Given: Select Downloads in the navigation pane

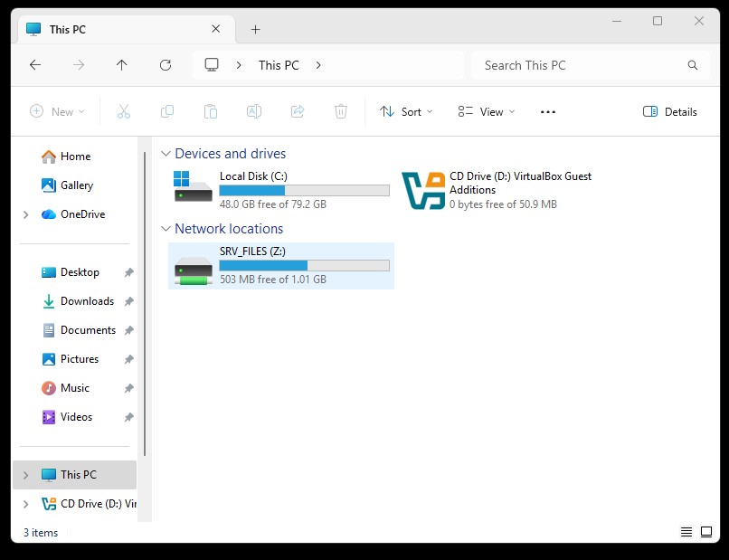Looking at the screenshot, I should (87, 301).
